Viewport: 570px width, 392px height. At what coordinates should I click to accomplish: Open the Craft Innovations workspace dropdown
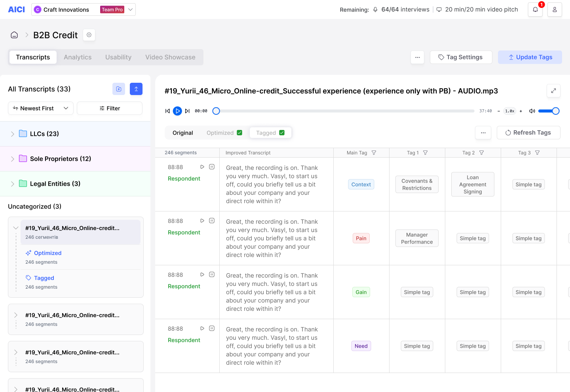click(x=84, y=10)
